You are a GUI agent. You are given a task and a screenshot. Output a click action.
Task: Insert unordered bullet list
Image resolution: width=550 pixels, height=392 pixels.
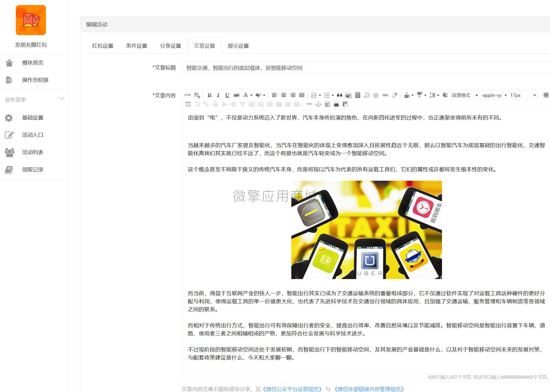pos(327,95)
